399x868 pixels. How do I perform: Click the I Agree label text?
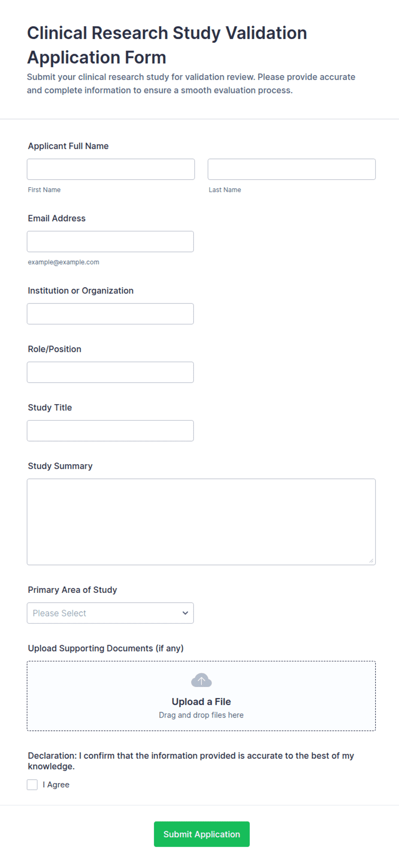pos(56,784)
